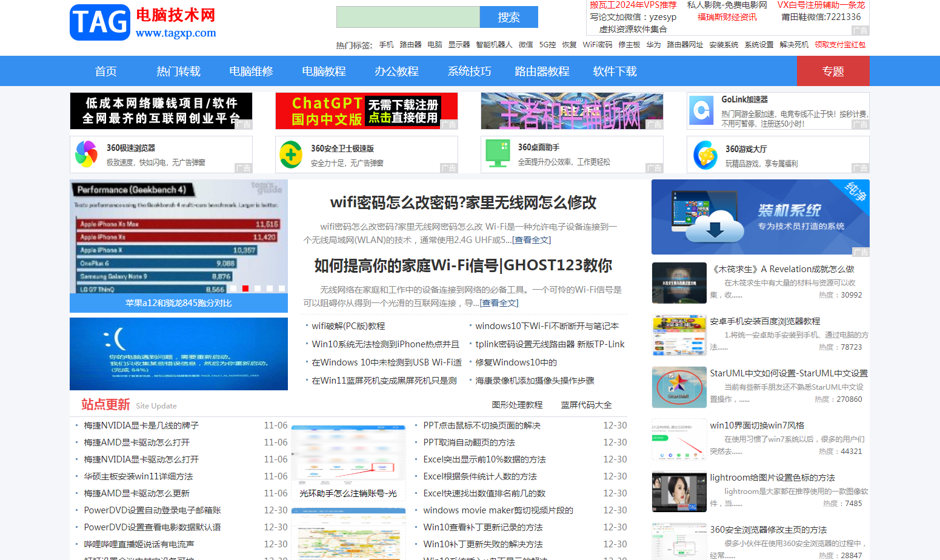The height and width of the screenshot is (560, 940).
Task: Open the 王者和平辅助网 ad banner
Action: click(572, 111)
